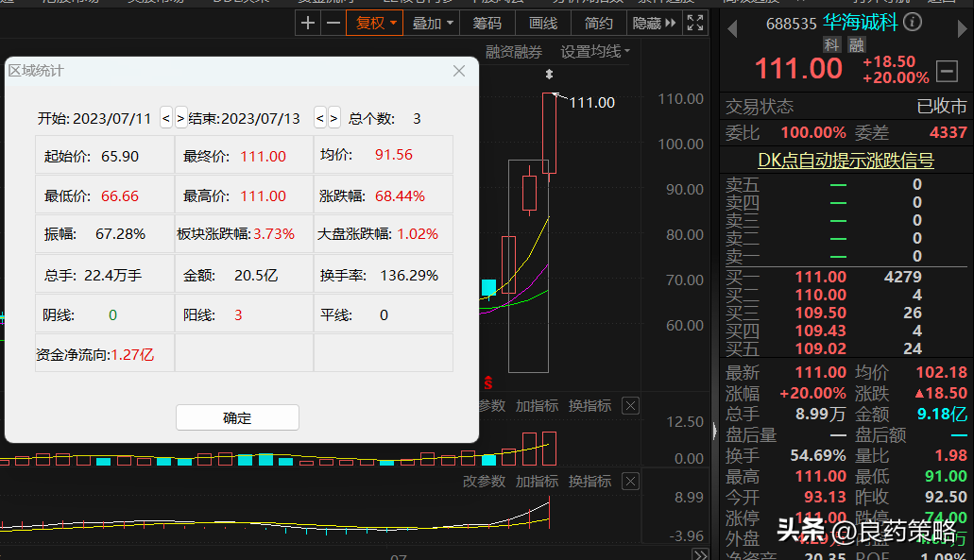
Task: Open the fullscreen expand icon
Action: click(695, 24)
